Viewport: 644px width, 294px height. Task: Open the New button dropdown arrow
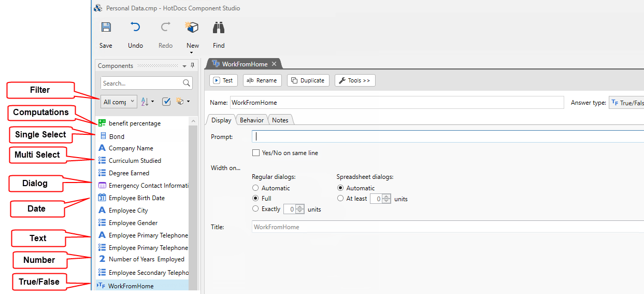pyautogui.click(x=192, y=52)
